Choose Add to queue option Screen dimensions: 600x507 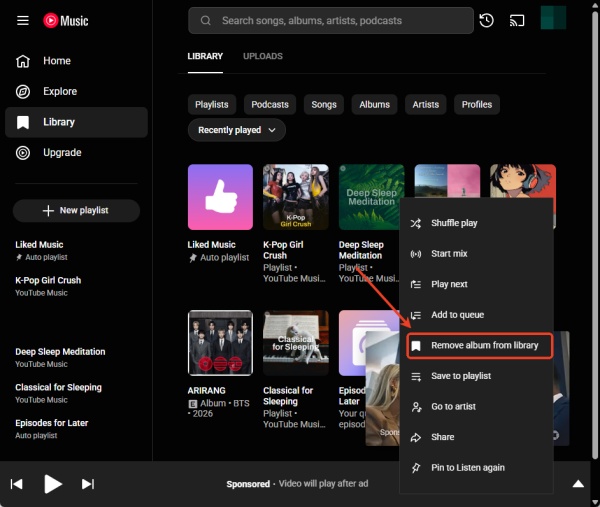pos(476,315)
